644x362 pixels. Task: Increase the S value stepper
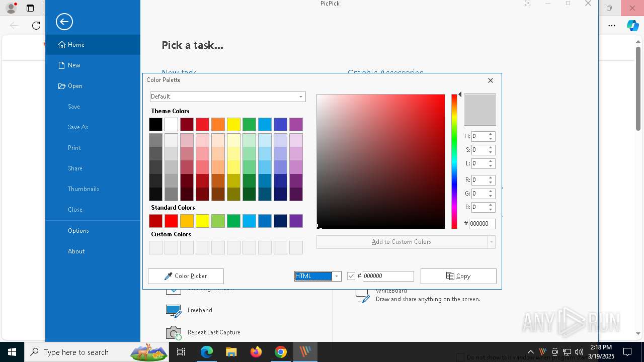(x=491, y=148)
